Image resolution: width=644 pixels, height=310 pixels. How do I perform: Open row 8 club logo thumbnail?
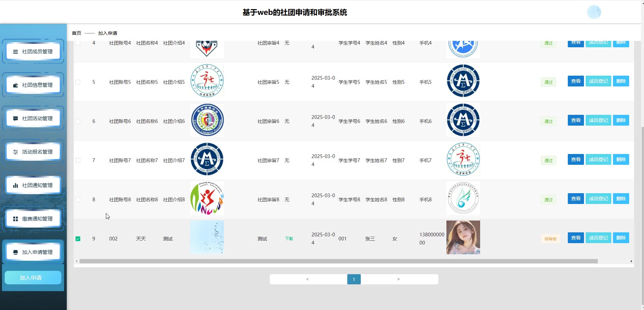pyautogui.click(x=207, y=198)
